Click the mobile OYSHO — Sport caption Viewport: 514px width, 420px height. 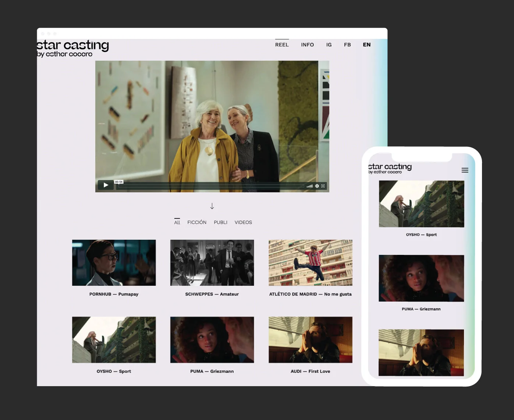coord(421,235)
